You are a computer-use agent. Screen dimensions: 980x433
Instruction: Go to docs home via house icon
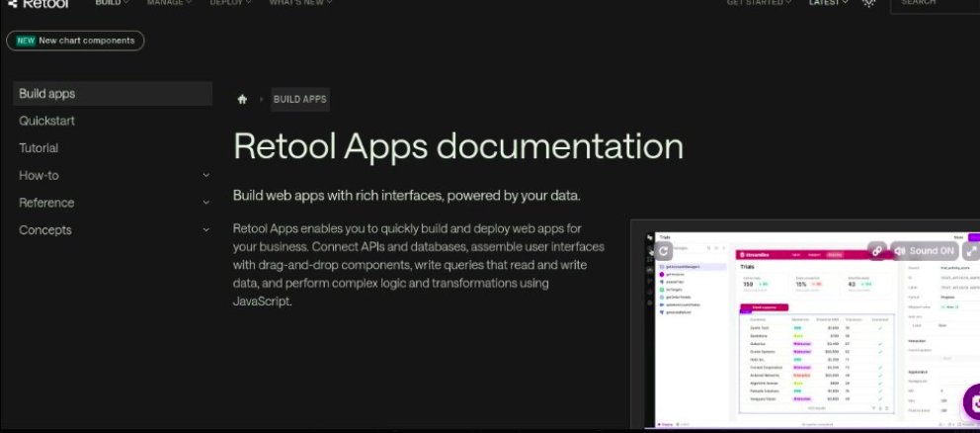(242, 99)
